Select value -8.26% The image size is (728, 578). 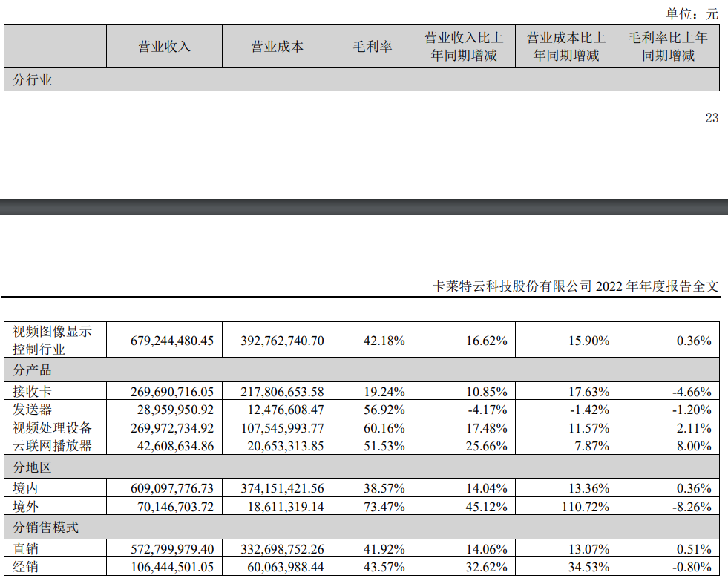(692, 507)
